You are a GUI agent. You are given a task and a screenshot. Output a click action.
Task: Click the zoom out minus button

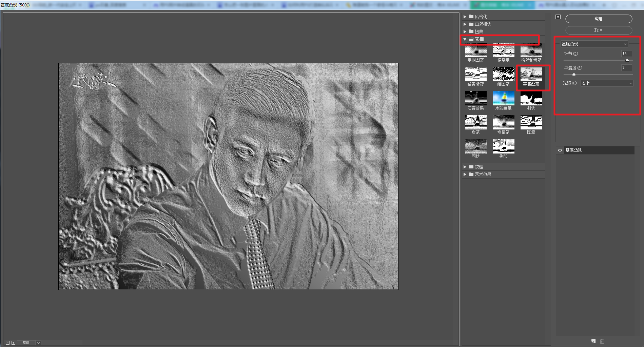pyautogui.click(x=7, y=343)
